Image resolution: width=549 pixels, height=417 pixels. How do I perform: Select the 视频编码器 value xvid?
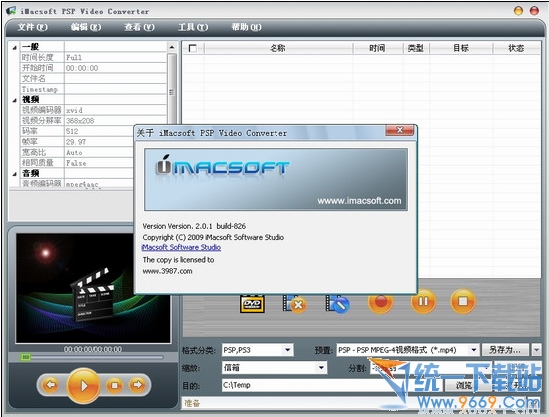point(115,110)
